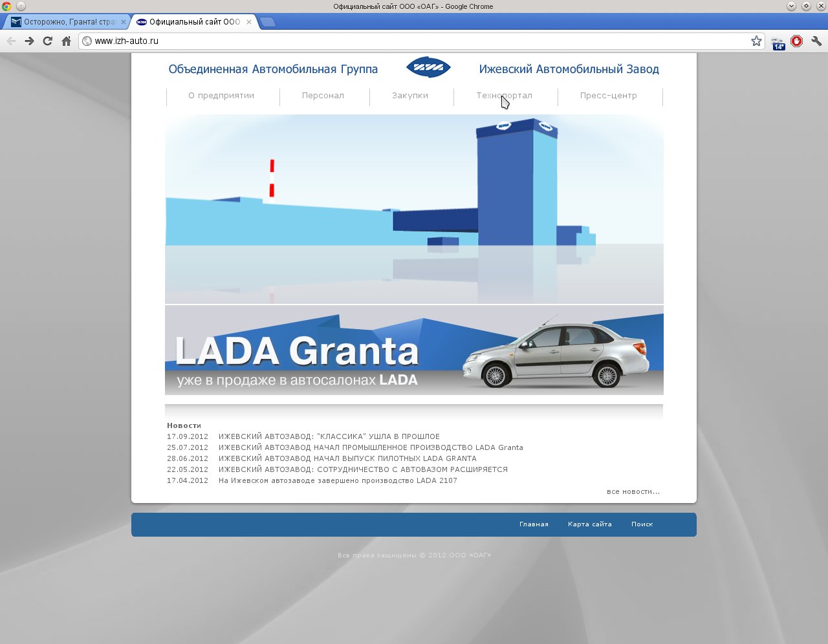Open the LADA Granta banner

click(x=414, y=350)
